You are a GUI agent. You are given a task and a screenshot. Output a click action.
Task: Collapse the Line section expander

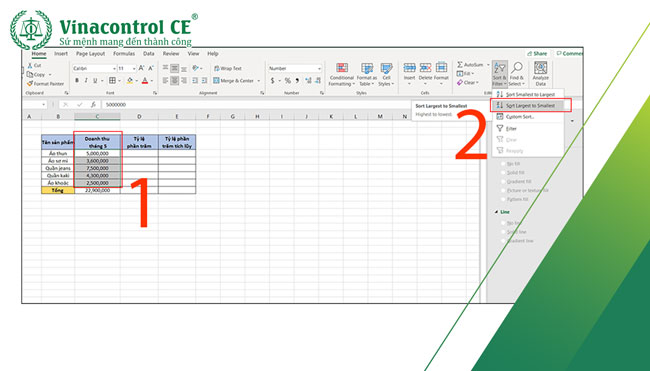[496, 212]
